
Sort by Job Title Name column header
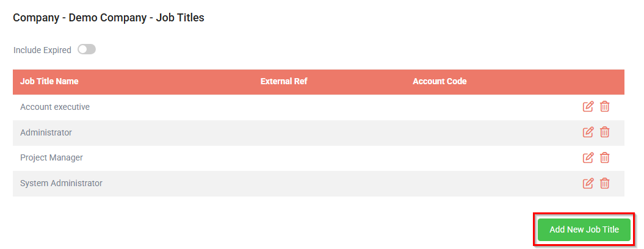(49, 81)
